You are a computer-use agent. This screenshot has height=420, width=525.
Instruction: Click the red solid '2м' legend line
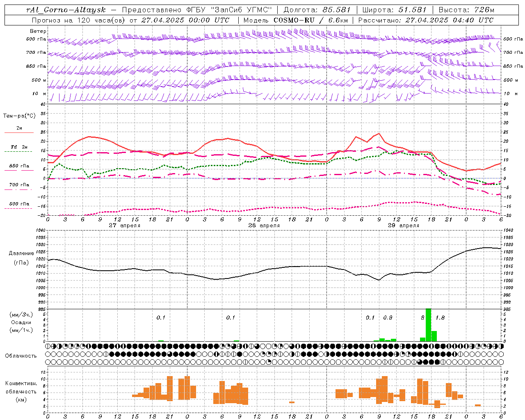[x=19, y=133]
